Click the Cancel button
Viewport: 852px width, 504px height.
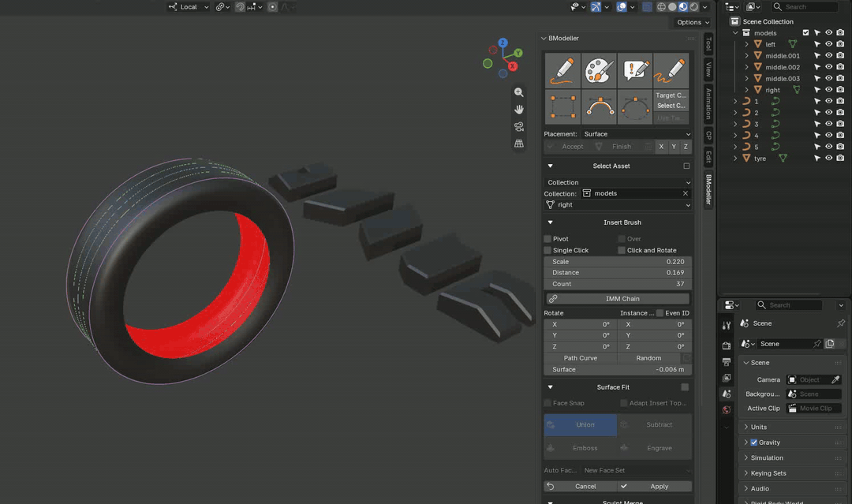point(581,487)
